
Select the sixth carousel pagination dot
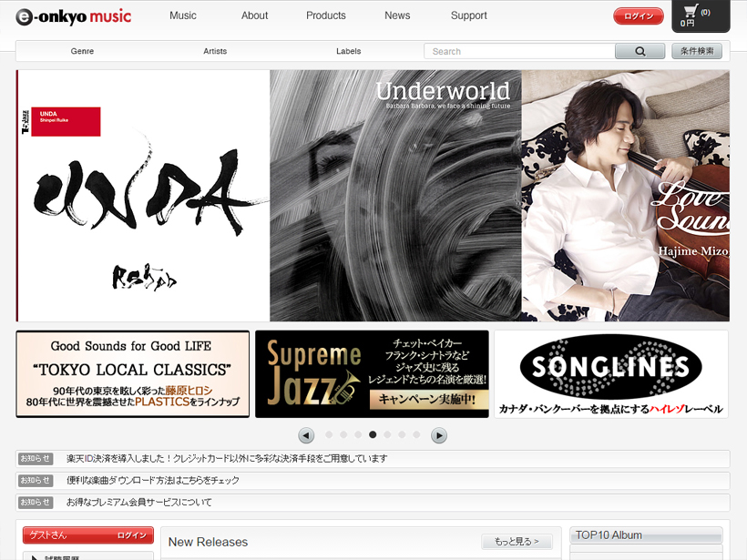coord(402,434)
